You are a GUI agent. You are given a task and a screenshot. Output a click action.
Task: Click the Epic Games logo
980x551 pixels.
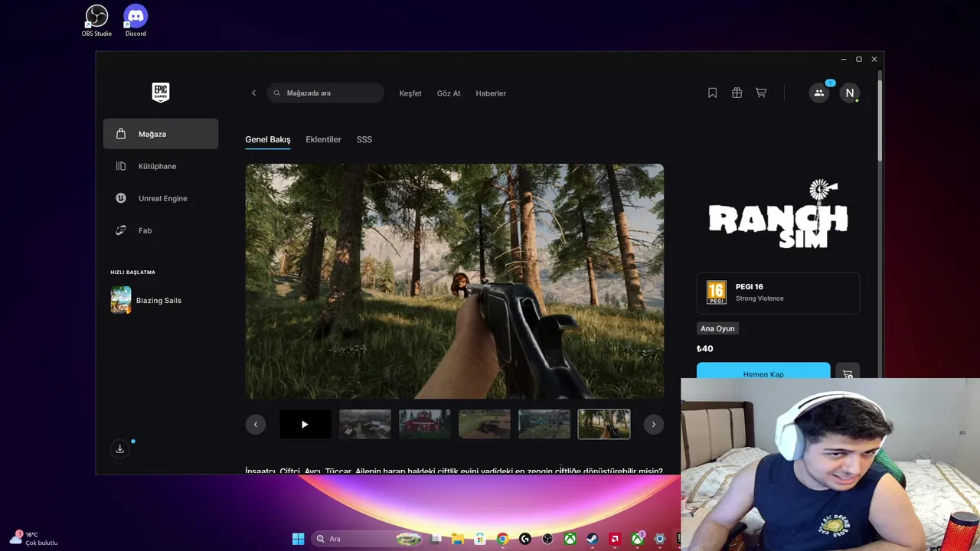point(160,93)
